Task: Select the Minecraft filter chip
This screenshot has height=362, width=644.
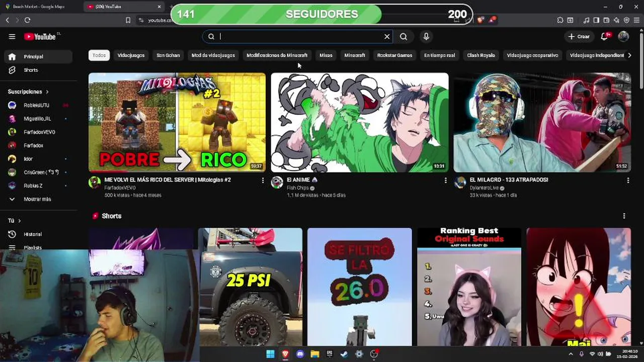Action: click(x=355, y=55)
